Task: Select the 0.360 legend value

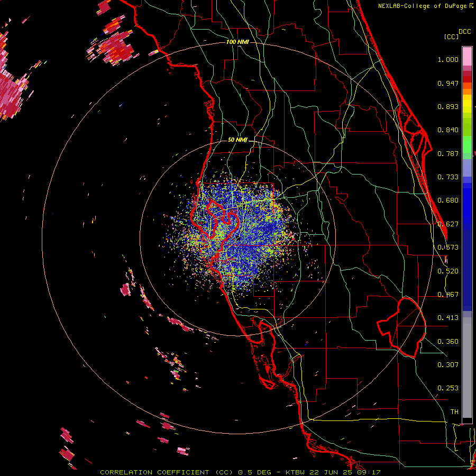Action: (448, 342)
